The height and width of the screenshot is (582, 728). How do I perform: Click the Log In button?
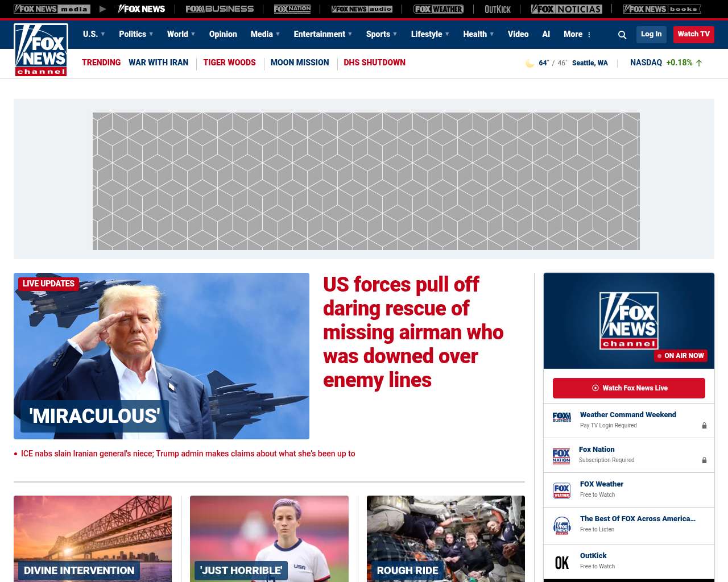tap(651, 34)
